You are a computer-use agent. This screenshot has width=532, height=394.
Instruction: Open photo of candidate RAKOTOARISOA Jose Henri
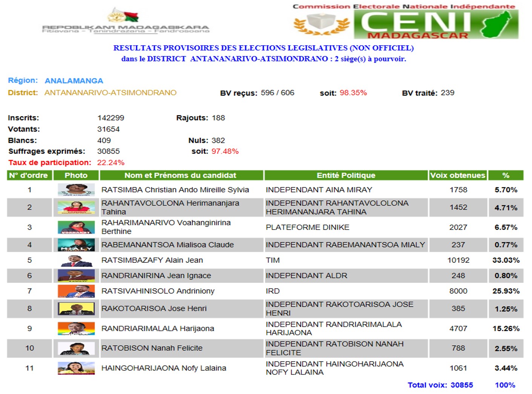[x=76, y=308]
